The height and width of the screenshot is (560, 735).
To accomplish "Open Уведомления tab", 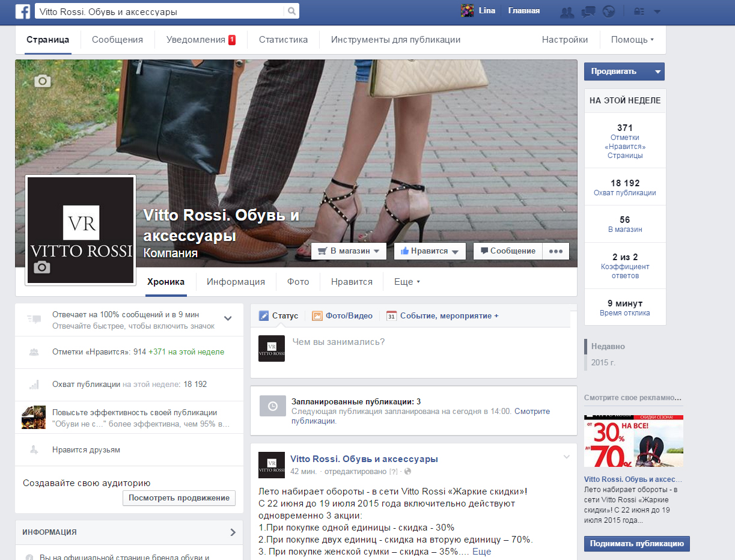I will pos(201,40).
